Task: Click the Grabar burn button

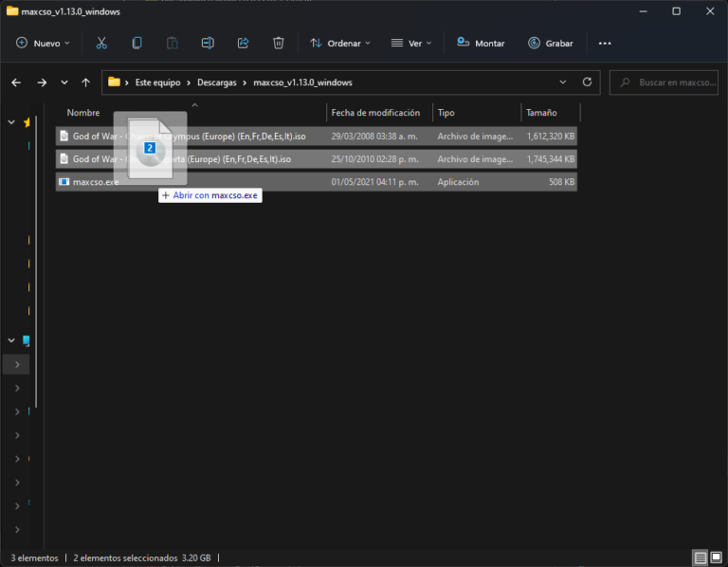Action: [551, 43]
